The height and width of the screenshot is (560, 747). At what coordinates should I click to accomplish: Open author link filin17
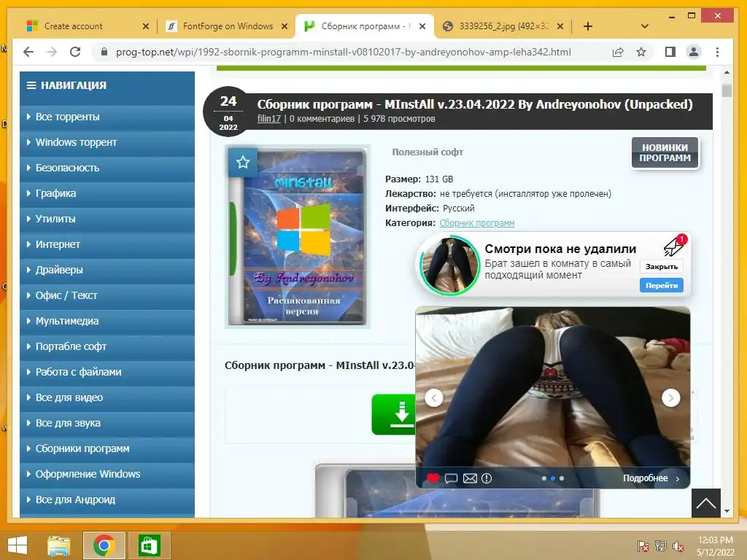268,119
